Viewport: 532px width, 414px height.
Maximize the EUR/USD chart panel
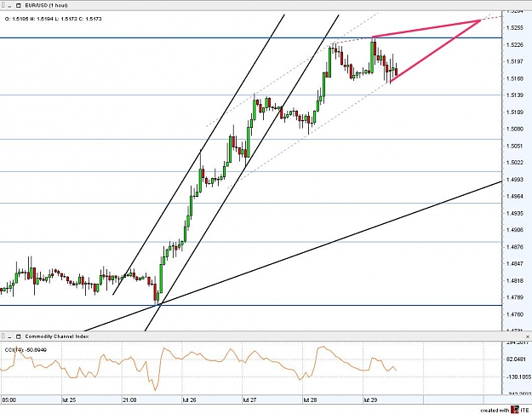(19, 5)
